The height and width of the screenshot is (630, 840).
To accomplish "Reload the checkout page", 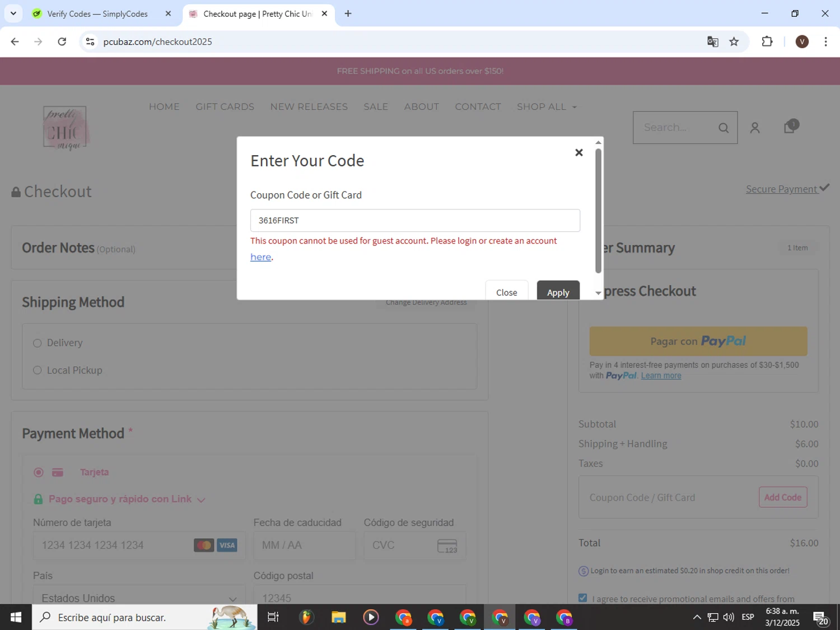I will click(62, 41).
